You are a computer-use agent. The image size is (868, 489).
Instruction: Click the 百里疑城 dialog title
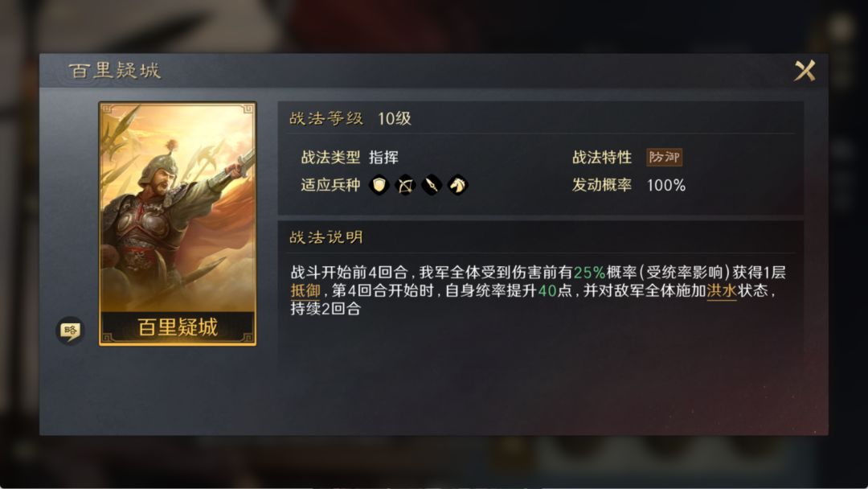point(115,71)
